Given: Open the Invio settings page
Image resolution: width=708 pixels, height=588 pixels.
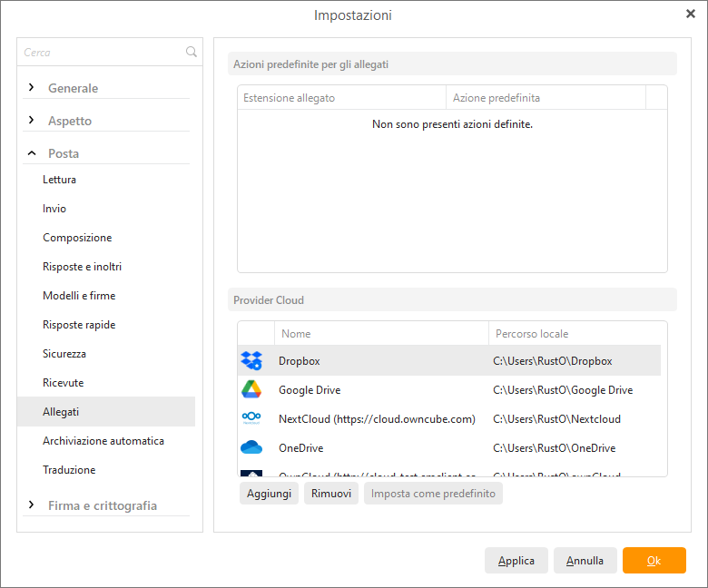Looking at the screenshot, I should pos(54,209).
